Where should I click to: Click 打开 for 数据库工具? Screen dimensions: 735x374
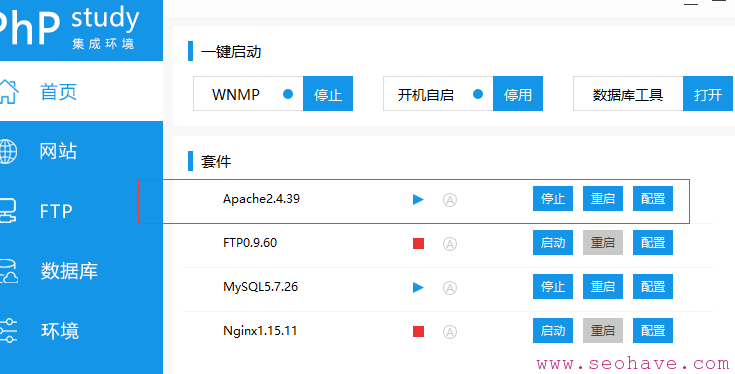708,94
